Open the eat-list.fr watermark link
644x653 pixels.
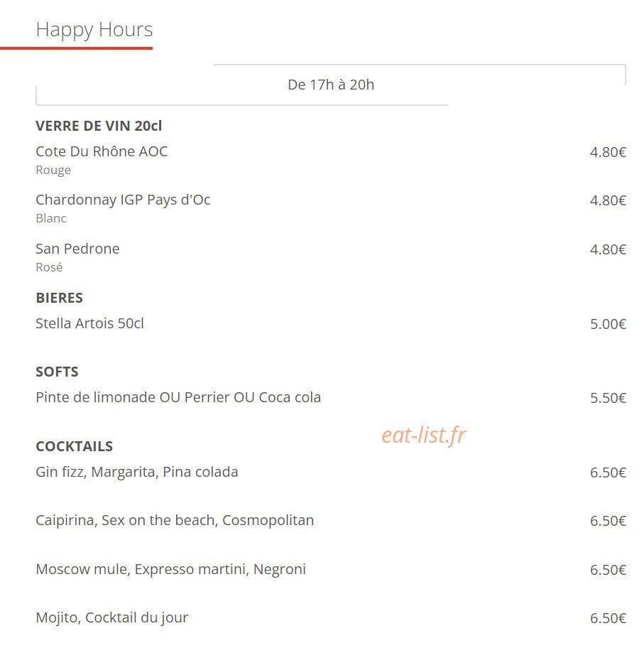pos(423,435)
